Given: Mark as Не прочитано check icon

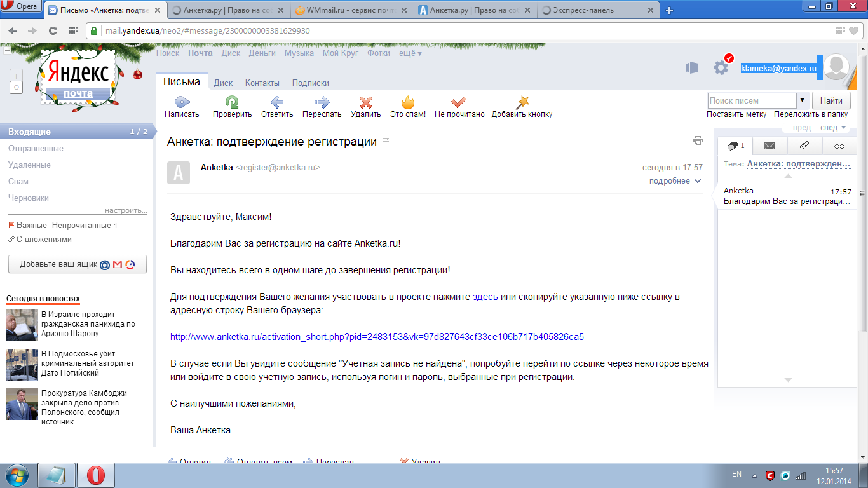Looking at the screenshot, I should (x=459, y=102).
